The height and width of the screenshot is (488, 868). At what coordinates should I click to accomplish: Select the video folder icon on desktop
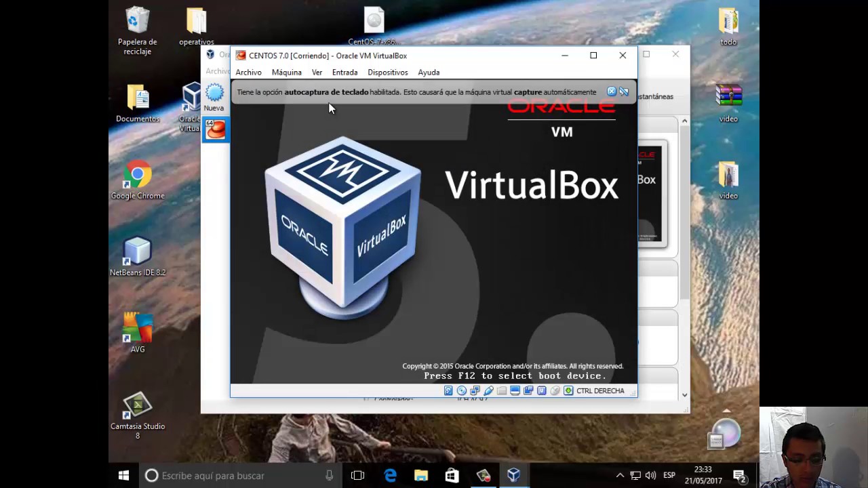[x=728, y=180]
